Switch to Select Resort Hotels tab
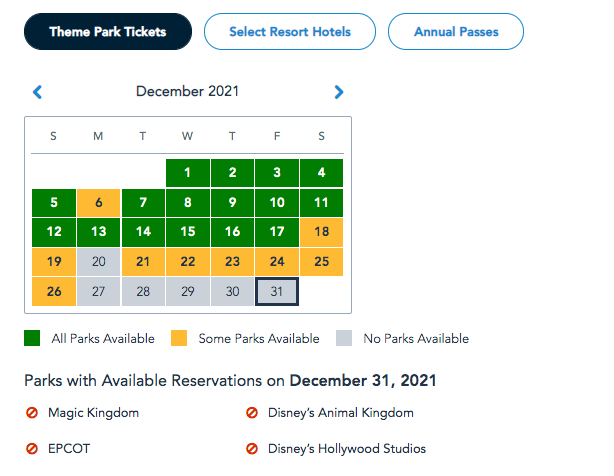Screen dimensions: 614x476 click(x=290, y=32)
